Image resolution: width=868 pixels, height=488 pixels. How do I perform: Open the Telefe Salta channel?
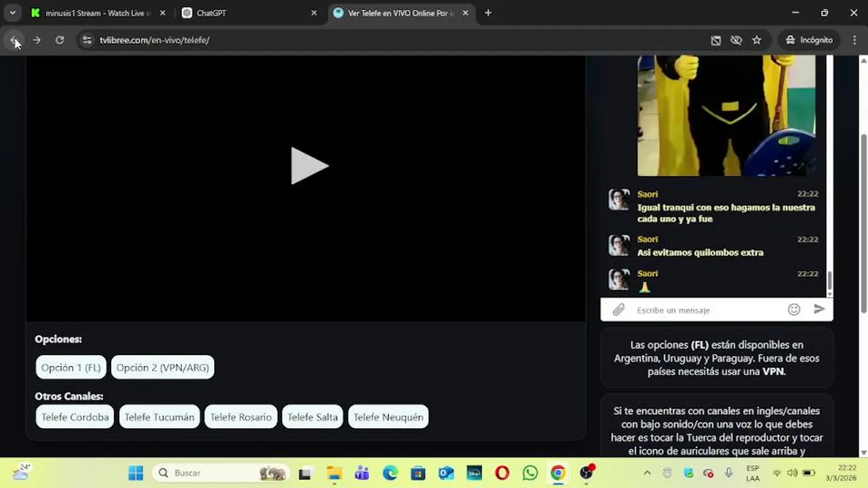tap(313, 417)
